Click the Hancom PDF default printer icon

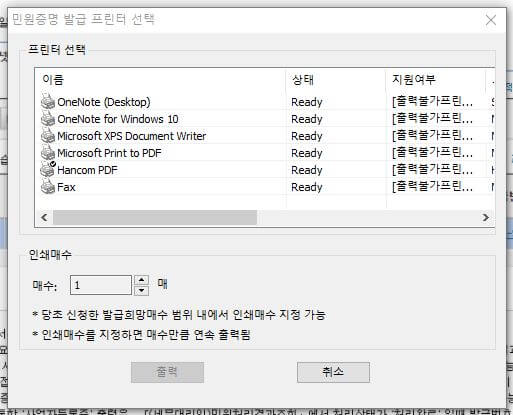coord(48,169)
